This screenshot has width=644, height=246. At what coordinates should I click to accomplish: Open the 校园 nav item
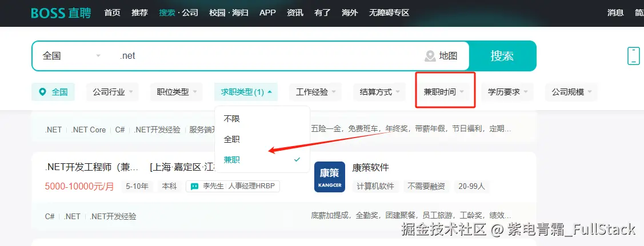(217, 13)
